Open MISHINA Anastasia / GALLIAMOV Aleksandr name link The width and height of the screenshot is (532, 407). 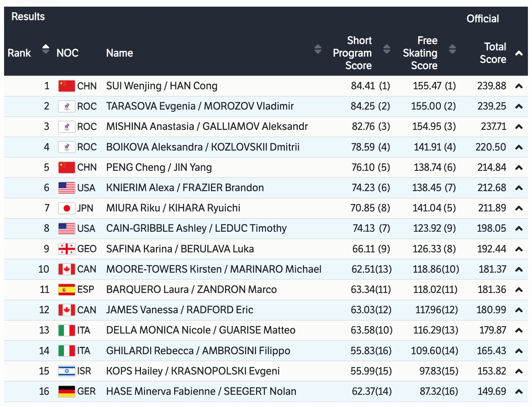[x=207, y=127]
